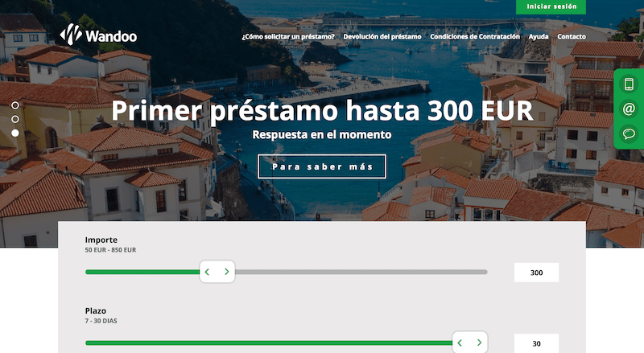This screenshot has height=353, width=644.
Task: Open the phone contact icon
Action: pyautogui.click(x=629, y=84)
